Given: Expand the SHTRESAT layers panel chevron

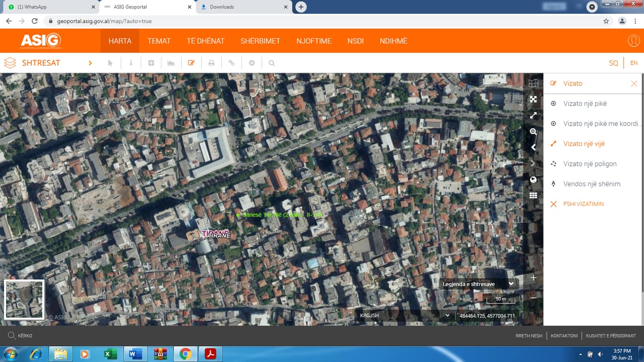Looking at the screenshot, I should click(x=90, y=63).
